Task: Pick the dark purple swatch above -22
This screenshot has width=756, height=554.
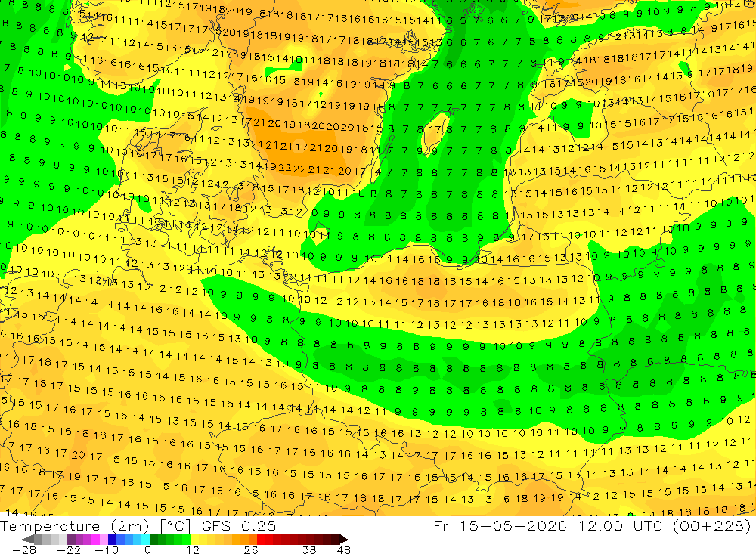Action: (71, 539)
